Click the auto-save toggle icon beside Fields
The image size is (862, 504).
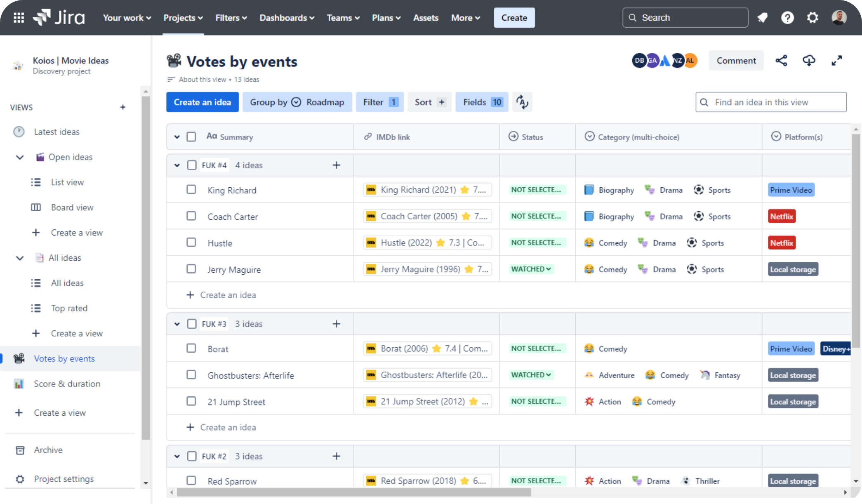[x=522, y=102]
